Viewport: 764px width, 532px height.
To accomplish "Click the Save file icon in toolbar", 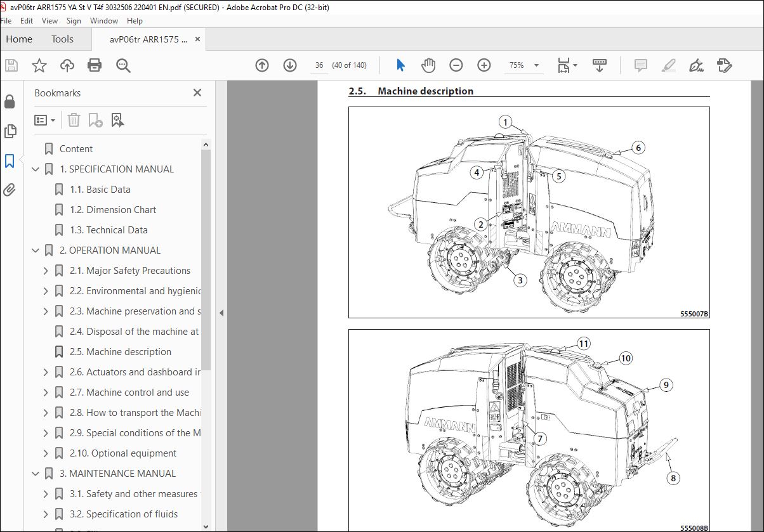I will pos(11,65).
